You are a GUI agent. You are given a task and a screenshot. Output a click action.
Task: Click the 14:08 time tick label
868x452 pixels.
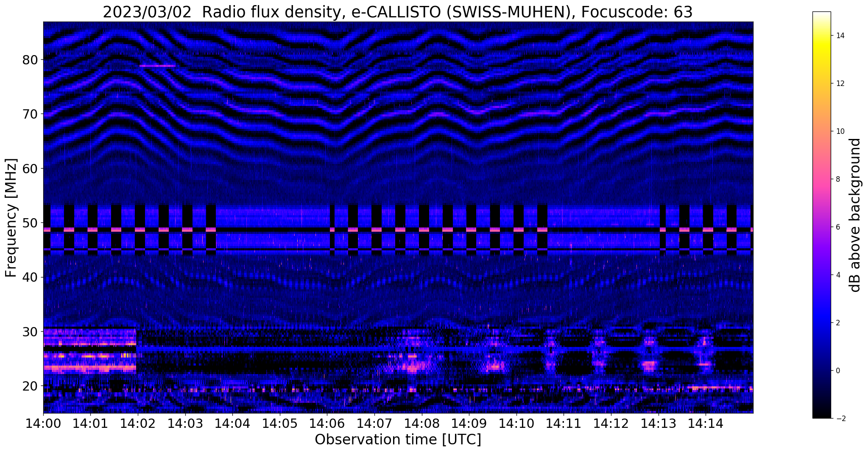[422, 423]
